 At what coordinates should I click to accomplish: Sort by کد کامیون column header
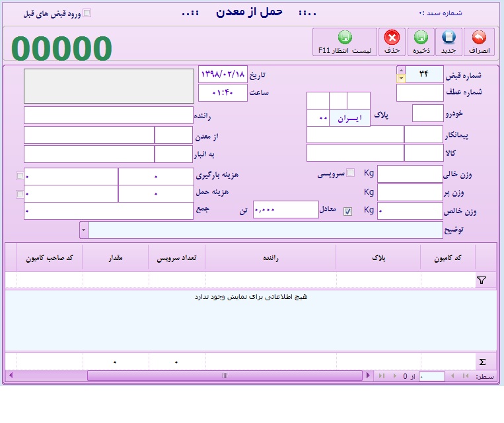[447, 257]
